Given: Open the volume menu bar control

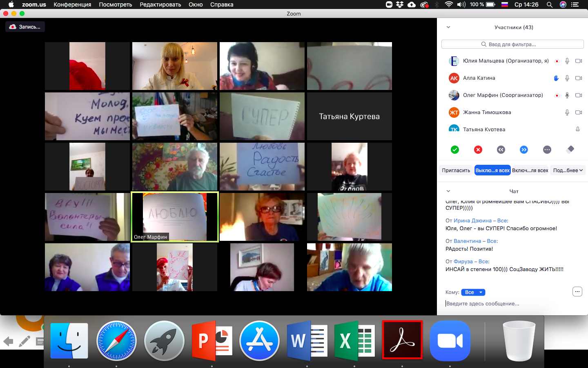Looking at the screenshot, I should pyautogui.click(x=461, y=4).
